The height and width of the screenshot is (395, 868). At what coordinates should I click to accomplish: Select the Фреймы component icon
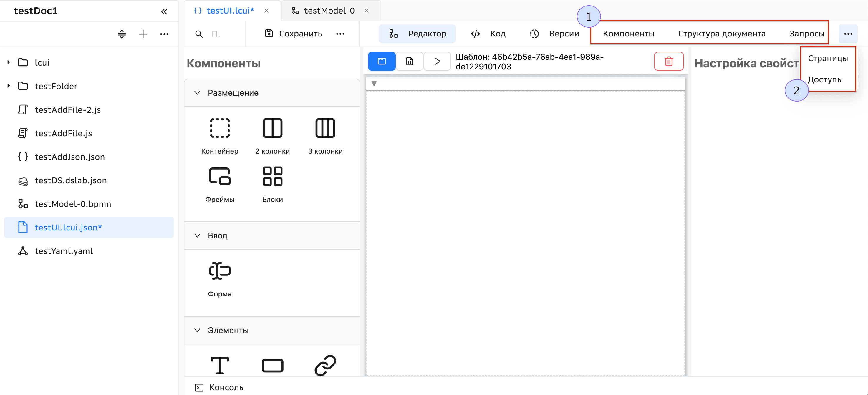coord(220,176)
